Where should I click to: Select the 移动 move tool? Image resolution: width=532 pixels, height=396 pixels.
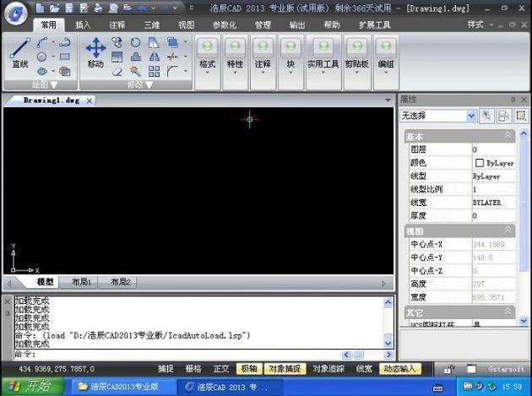(95, 53)
